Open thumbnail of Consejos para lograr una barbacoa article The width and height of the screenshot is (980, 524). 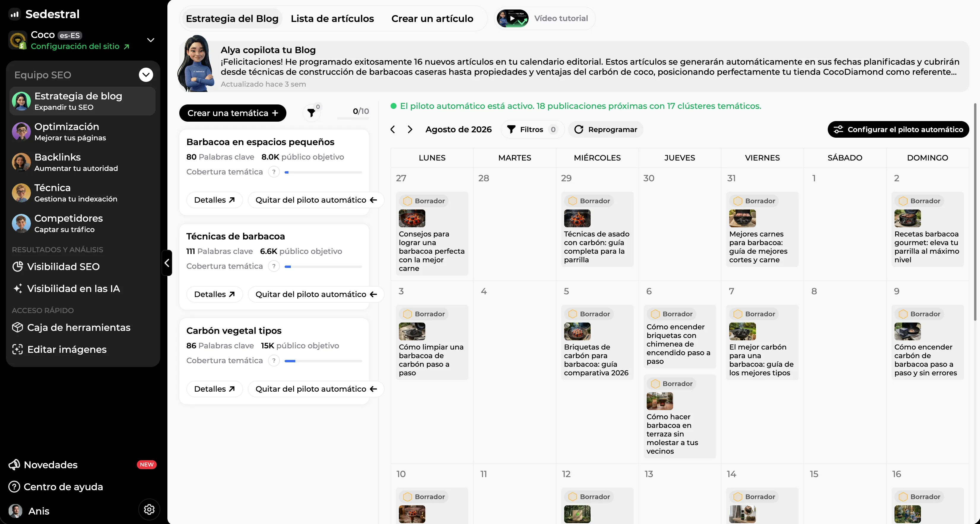point(412,218)
